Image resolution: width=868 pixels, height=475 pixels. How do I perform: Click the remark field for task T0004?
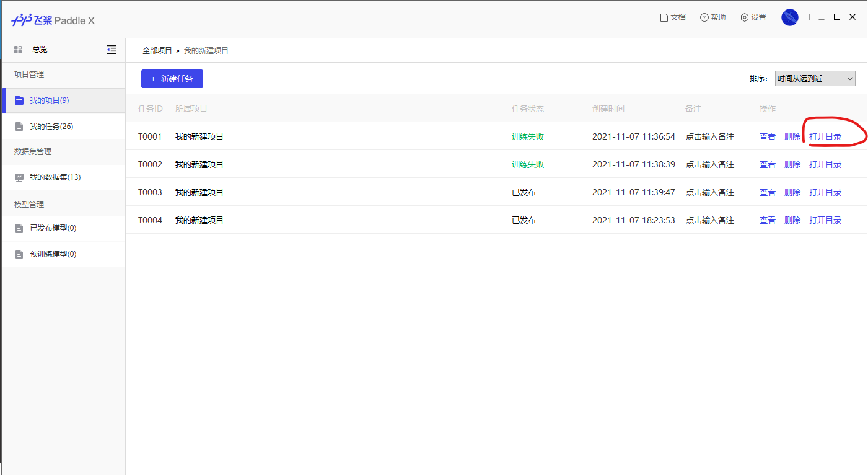click(709, 220)
